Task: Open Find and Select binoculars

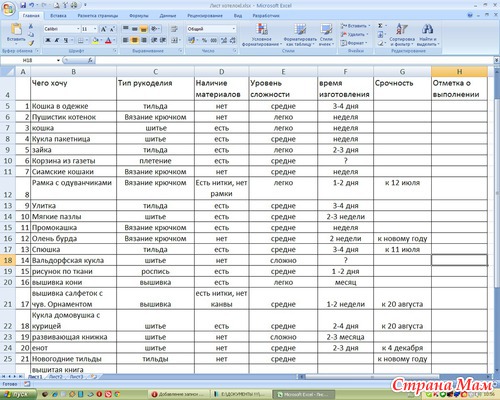Action: [x=428, y=35]
